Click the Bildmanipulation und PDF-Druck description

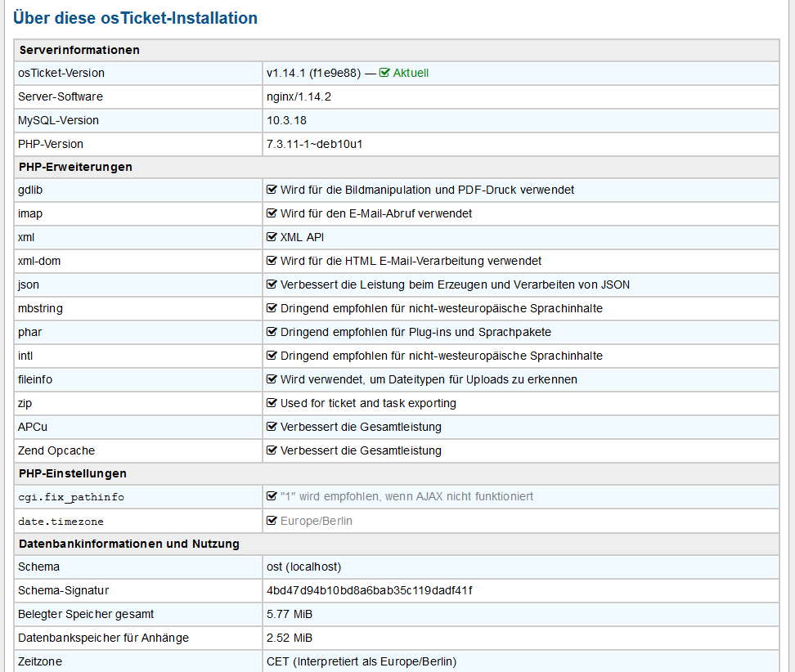[428, 190]
